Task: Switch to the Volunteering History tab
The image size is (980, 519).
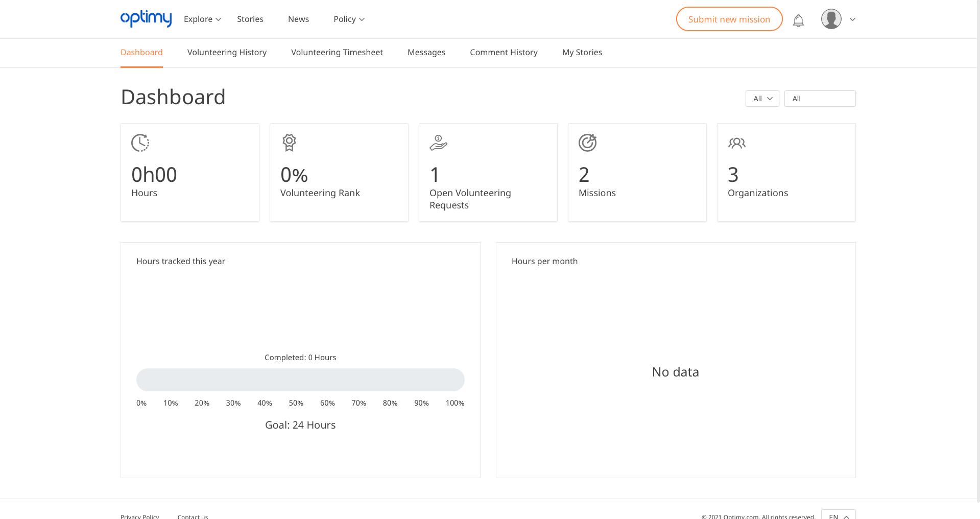Action: 227,53
